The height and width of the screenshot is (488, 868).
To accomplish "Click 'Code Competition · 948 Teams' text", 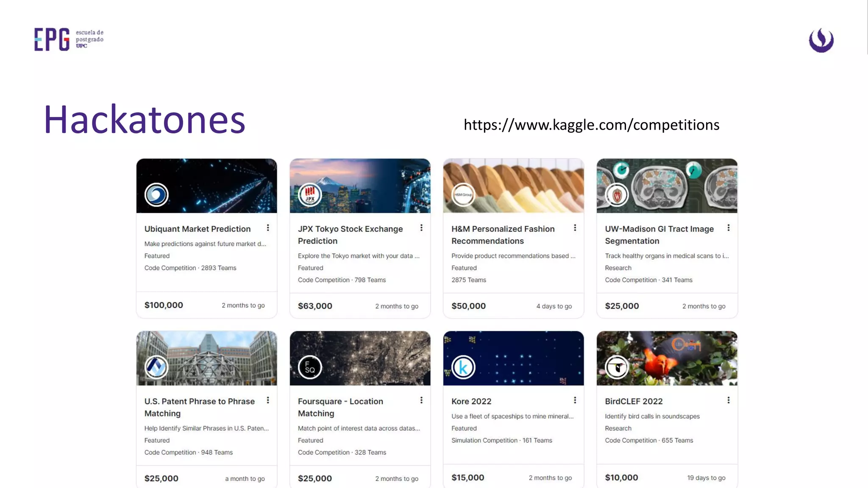I will tap(189, 452).
